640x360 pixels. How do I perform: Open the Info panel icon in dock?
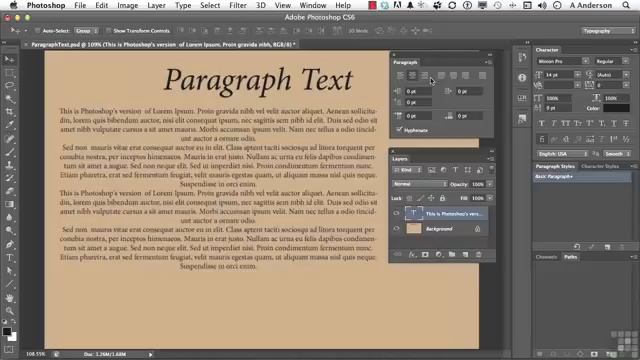[x=522, y=78]
